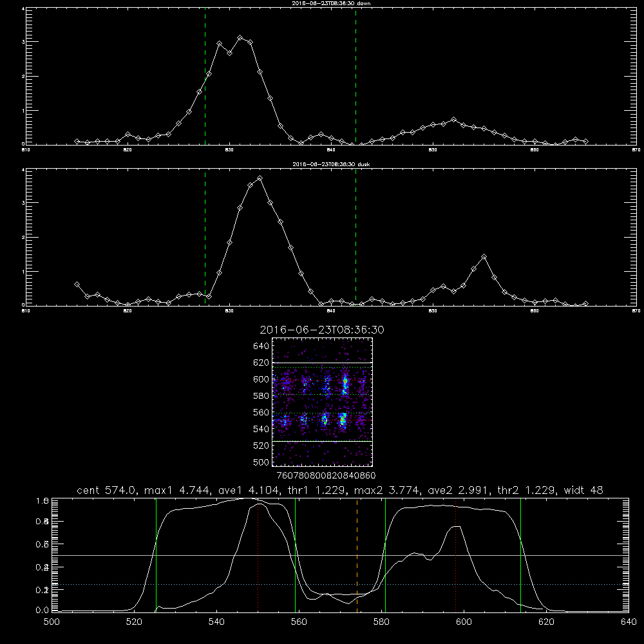Click spectral image y-axis label 520
The image size is (644, 644).
(261, 446)
